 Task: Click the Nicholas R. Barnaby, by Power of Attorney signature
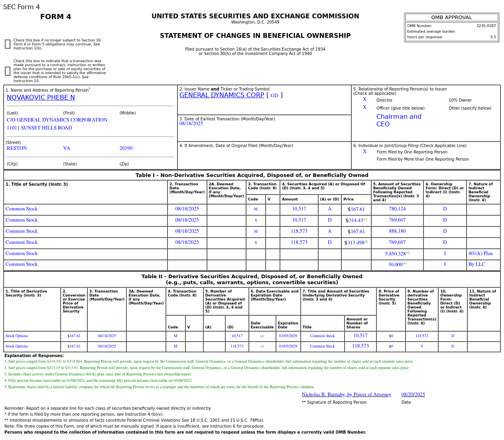click(346, 395)
